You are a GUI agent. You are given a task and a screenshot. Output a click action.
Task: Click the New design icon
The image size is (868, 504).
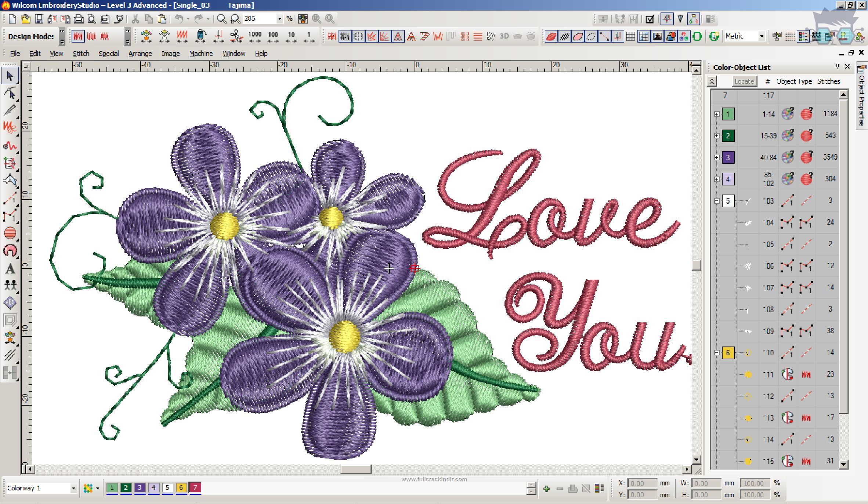(x=12, y=19)
